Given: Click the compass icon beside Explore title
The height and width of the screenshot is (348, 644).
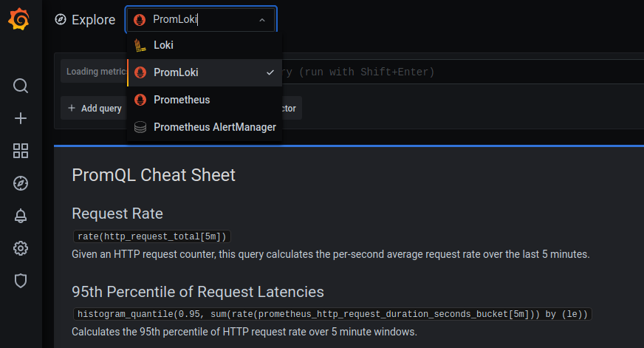Looking at the screenshot, I should (61, 19).
